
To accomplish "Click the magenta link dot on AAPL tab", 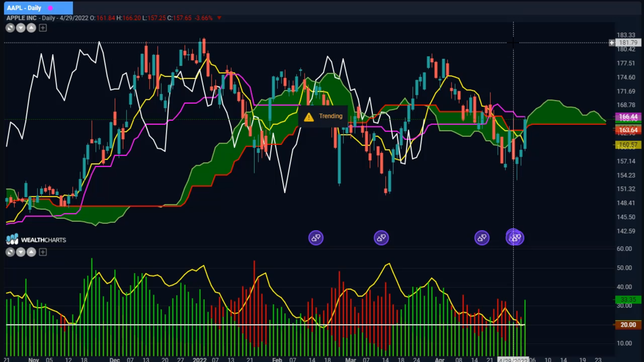I will (x=50, y=8).
